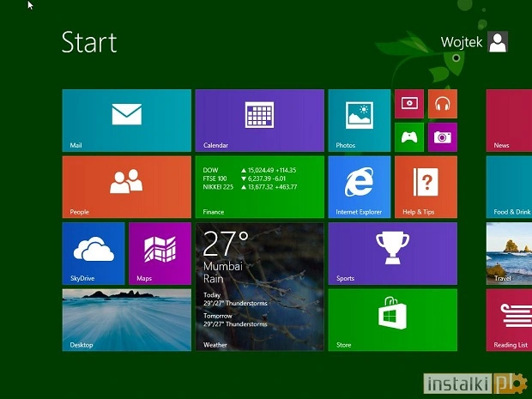Screen dimensions: 532x399
Task: Click the Wojtek user account picture
Action: [498, 42]
